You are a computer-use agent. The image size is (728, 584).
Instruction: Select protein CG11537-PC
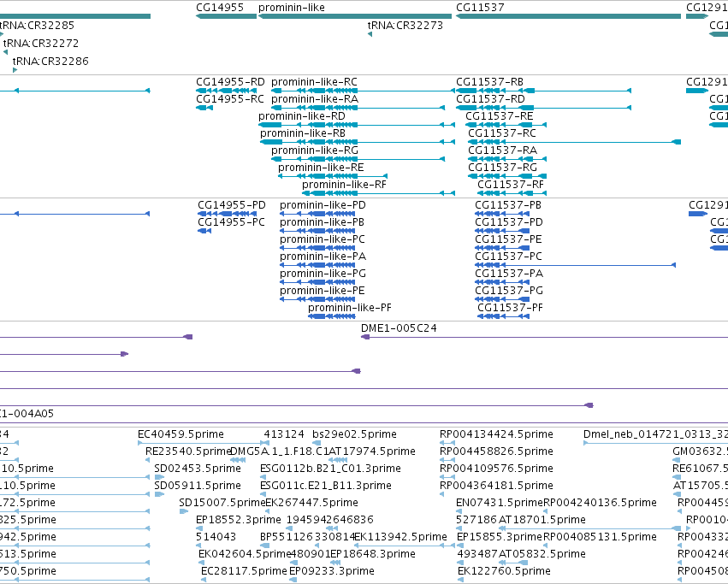click(508, 257)
